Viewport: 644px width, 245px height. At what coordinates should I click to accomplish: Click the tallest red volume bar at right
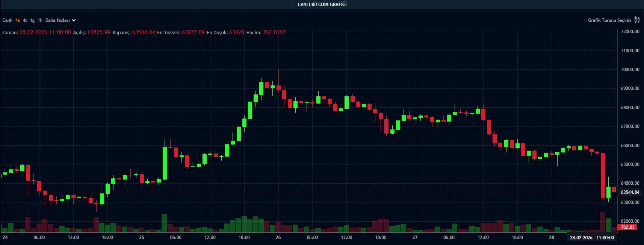603,222
